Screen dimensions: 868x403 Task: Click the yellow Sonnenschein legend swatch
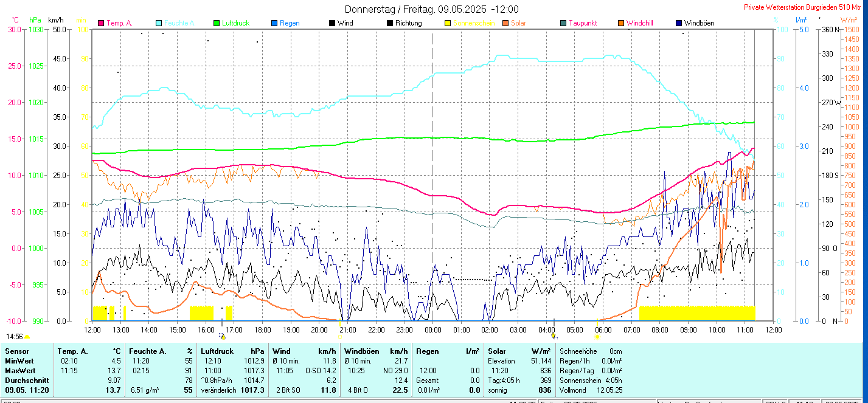click(448, 23)
